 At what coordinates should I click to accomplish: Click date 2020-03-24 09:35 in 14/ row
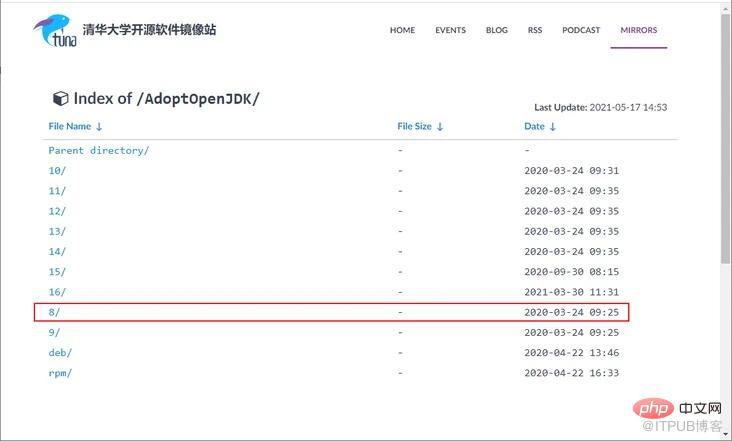point(571,252)
